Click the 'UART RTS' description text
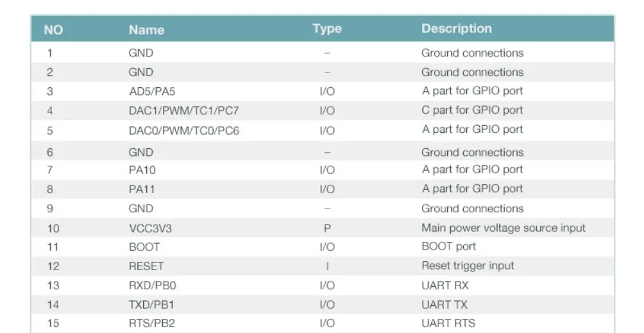644x333 pixels. pos(448,323)
